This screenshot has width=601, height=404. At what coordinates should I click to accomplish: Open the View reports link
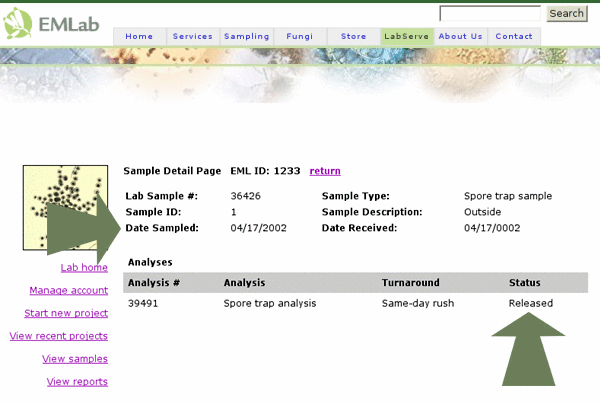coord(77,381)
